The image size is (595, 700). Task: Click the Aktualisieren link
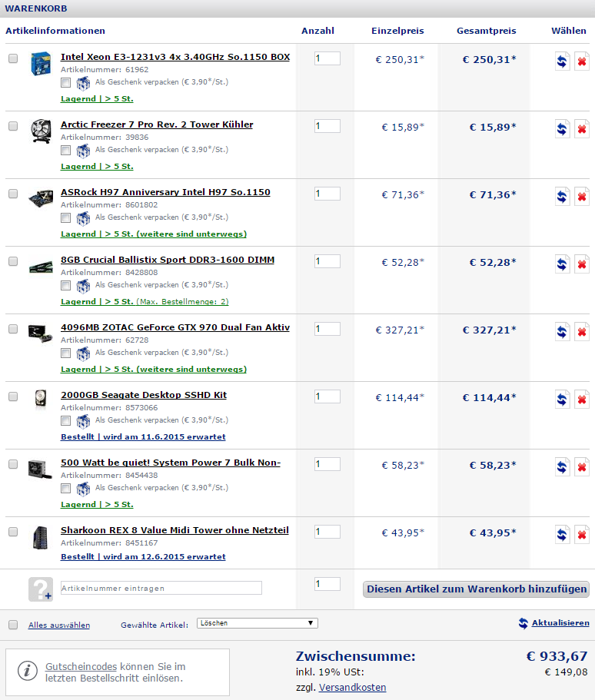coord(560,623)
